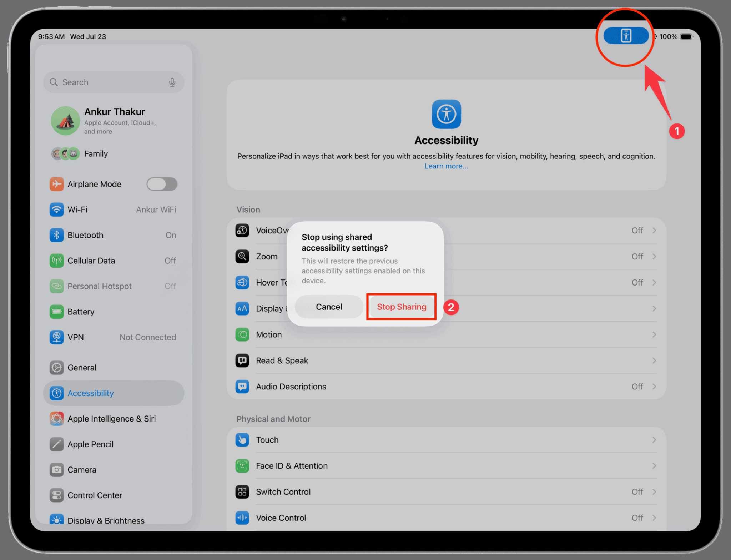Tap the Read & Speak icon

point(242,360)
